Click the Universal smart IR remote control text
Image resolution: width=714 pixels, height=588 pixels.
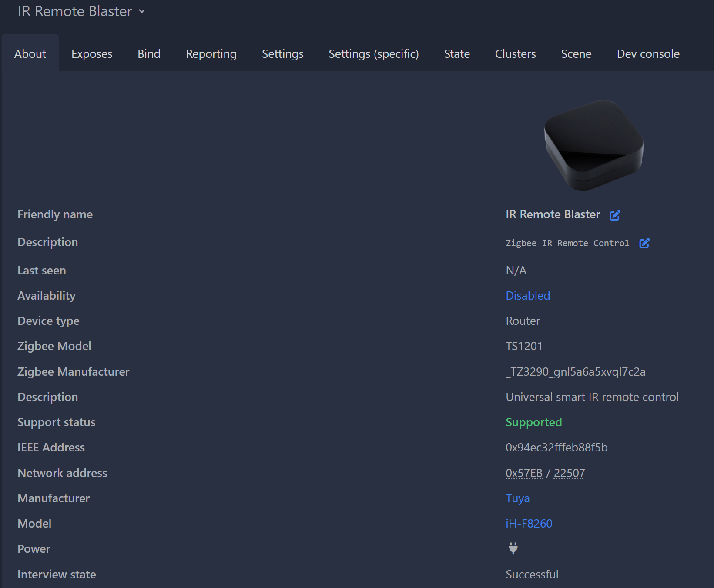click(x=592, y=397)
